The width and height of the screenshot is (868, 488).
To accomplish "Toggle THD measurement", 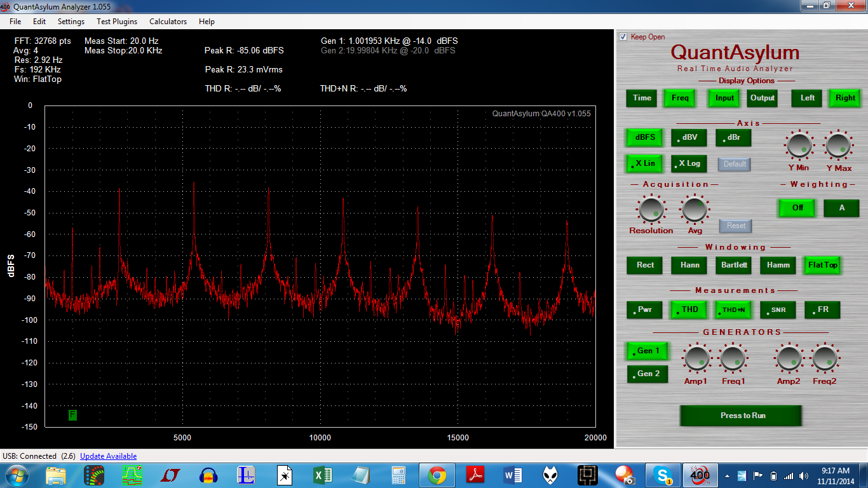I will click(689, 310).
